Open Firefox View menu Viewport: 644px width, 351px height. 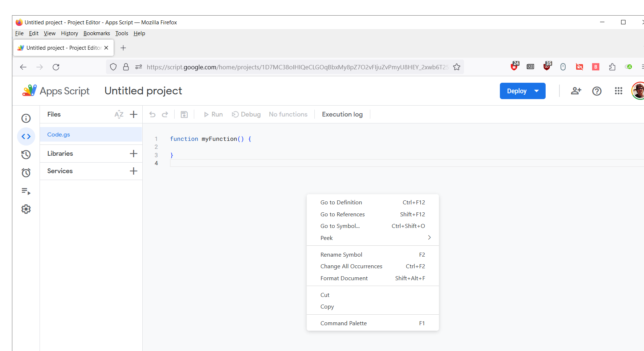coord(50,33)
